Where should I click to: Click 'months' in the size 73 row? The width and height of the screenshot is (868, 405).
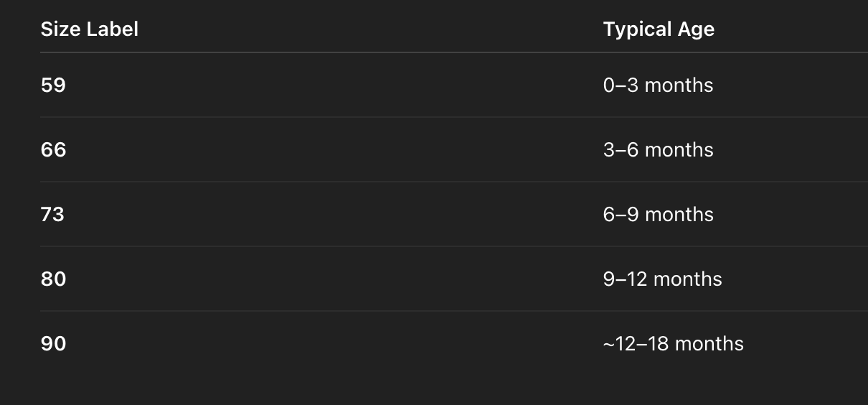(x=679, y=215)
